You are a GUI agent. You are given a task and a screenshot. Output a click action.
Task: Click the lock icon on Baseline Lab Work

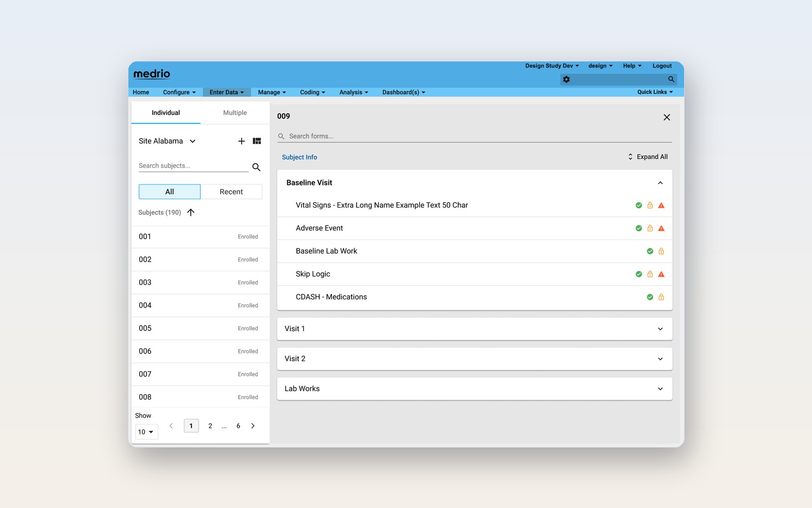661,251
